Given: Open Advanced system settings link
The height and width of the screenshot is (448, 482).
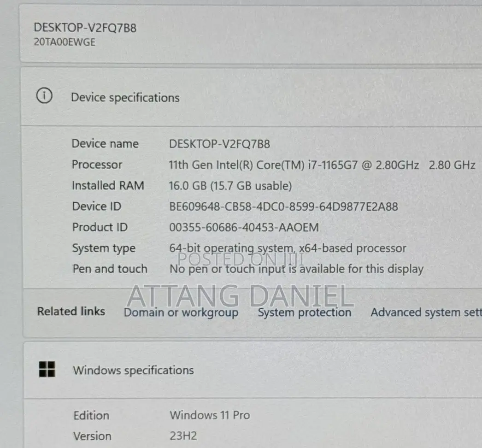Looking at the screenshot, I should [x=426, y=312].
